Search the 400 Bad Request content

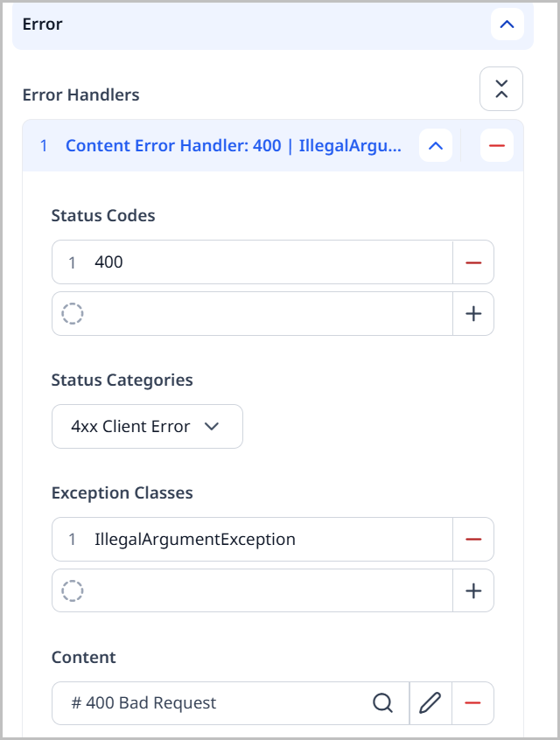pyautogui.click(x=383, y=702)
